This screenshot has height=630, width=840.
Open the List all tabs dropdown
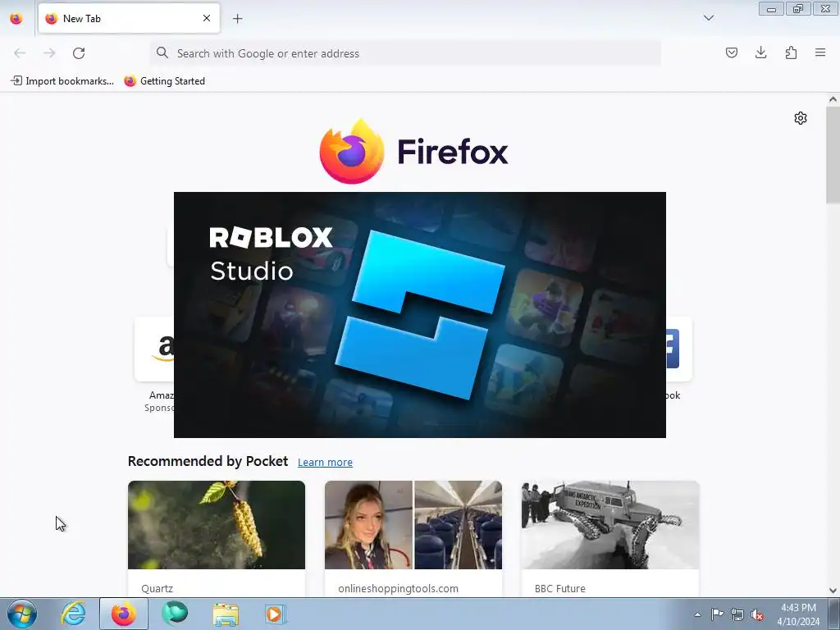(708, 18)
